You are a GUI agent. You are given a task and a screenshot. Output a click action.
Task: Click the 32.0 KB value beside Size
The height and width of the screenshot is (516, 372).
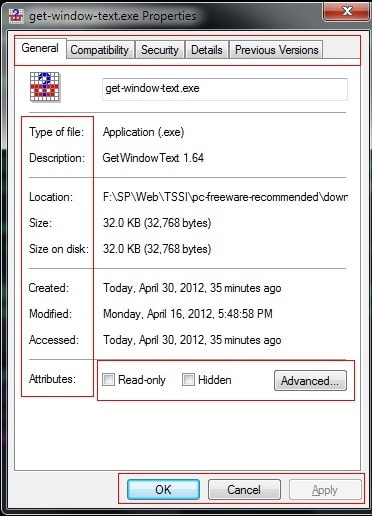tap(157, 223)
